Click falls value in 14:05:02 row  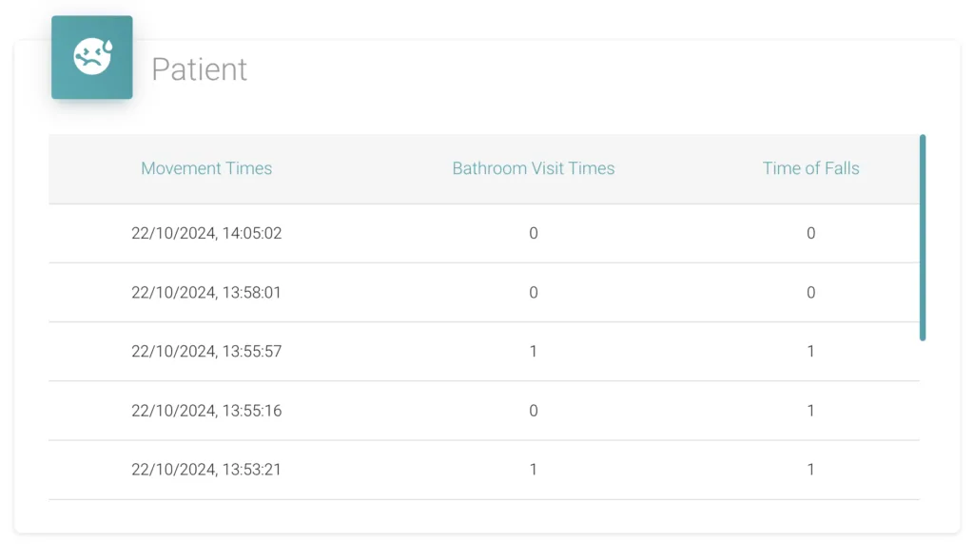(x=810, y=234)
